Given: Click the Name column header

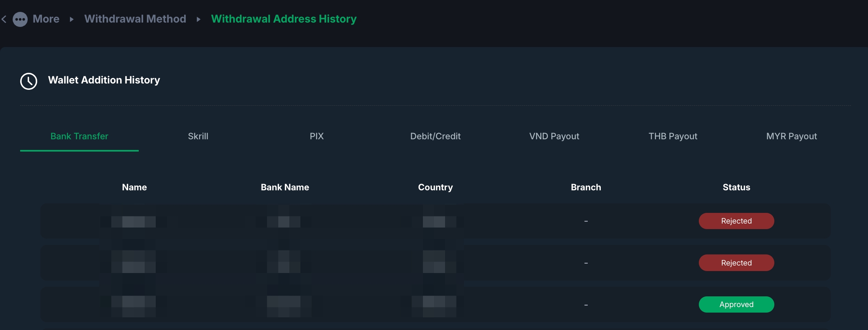Looking at the screenshot, I should click(134, 187).
